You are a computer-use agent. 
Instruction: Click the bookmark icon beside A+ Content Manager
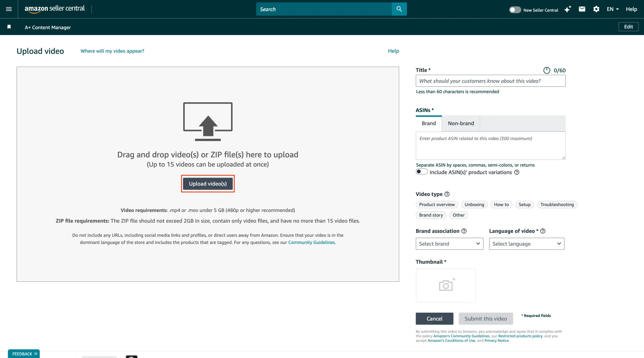click(x=9, y=27)
